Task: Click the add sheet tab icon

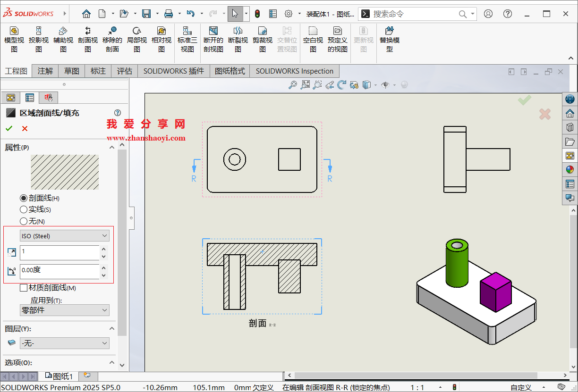Action: point(86,375)
